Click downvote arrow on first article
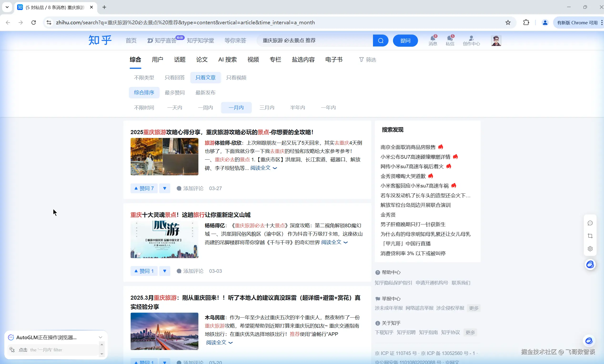 point(165,188)
